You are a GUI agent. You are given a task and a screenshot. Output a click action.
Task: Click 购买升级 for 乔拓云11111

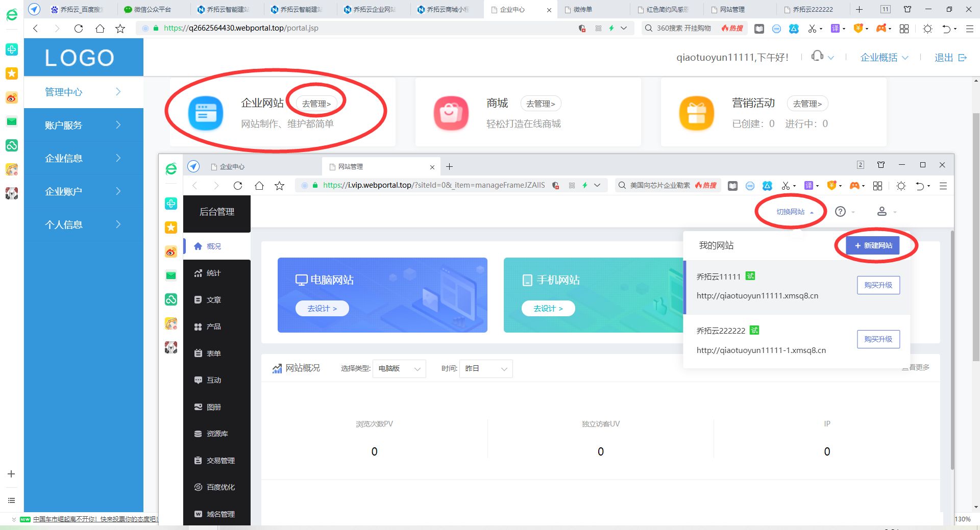tap(878, 285)
